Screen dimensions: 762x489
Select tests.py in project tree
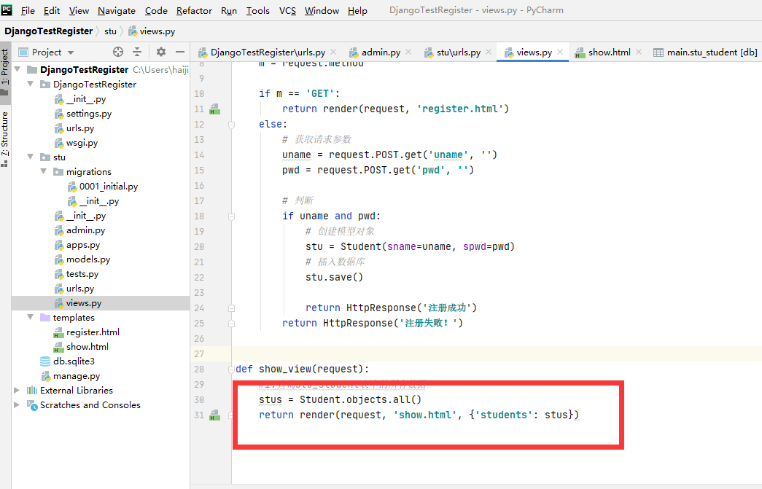coord(82,274)
